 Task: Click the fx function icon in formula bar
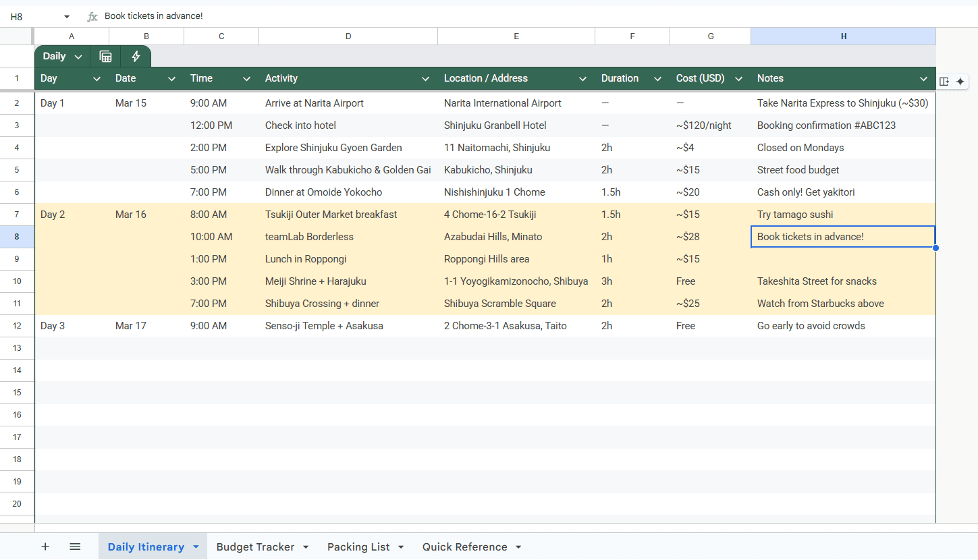(92, 16)
